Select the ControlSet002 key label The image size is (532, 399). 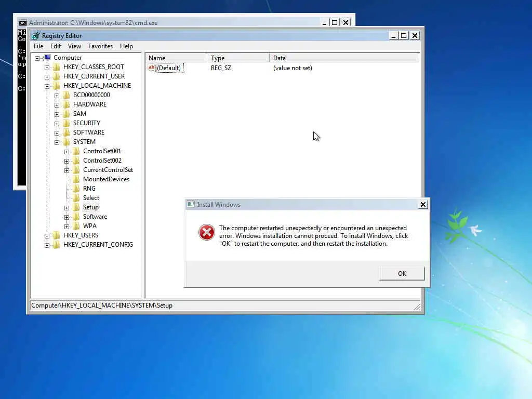(x=102, y=161)
